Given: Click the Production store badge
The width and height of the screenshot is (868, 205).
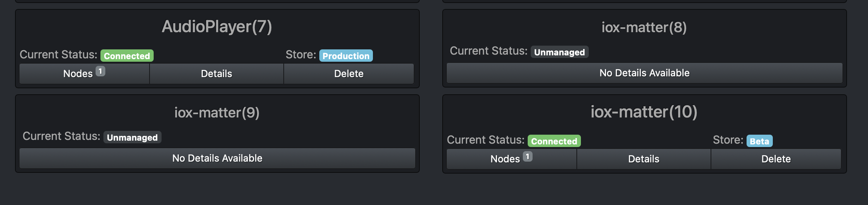Looking at the screenshot, I should (346, 56).
